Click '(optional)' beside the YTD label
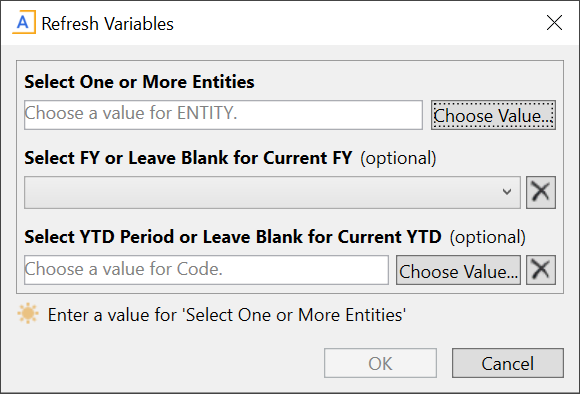This screenshot has height=394, width=580. point(488,237)
